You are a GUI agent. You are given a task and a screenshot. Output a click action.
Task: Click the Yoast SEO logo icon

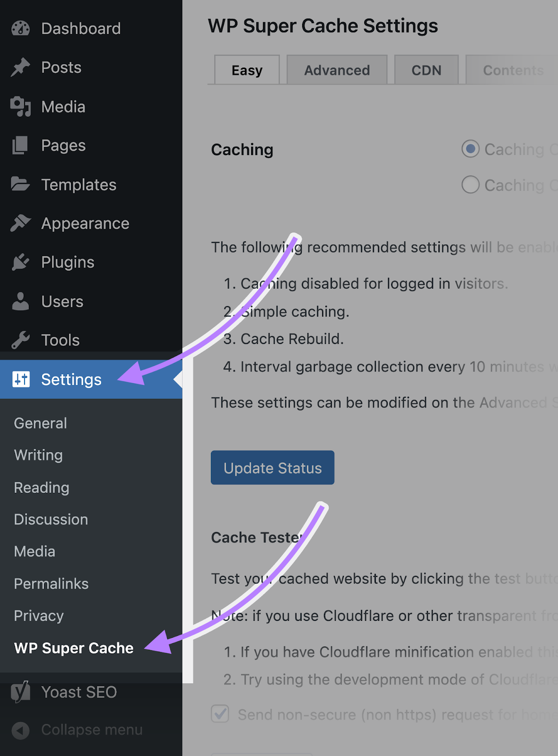point(20,692)
